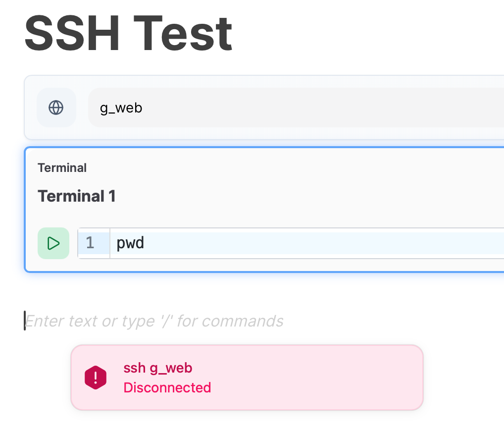Place cursor on the pwd command text
The image size is (504, 437).
(x=130, y=243)
